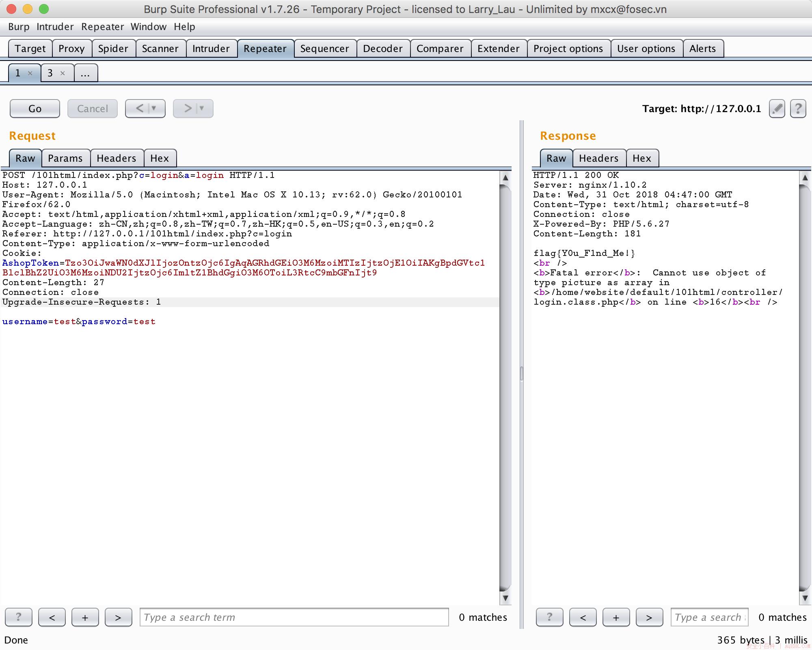Switch to the Target tab
812x650 pixels.
(30, 49)
